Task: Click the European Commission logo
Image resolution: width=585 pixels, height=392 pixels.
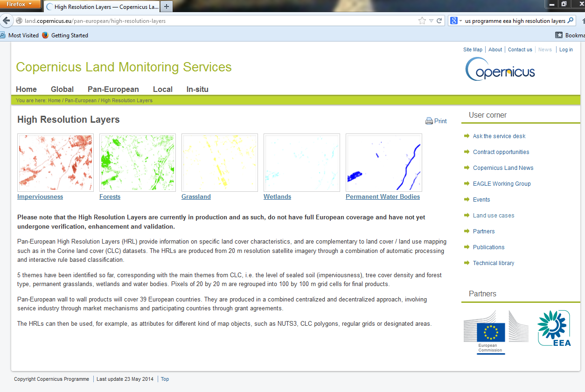Action: coord(496,331)
